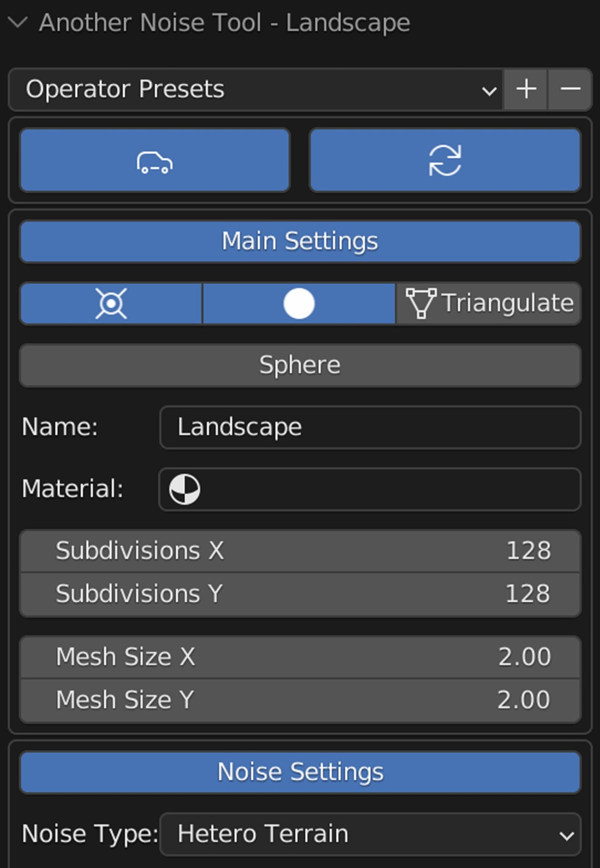Toggle the Noise Settings section

(300, 772)
